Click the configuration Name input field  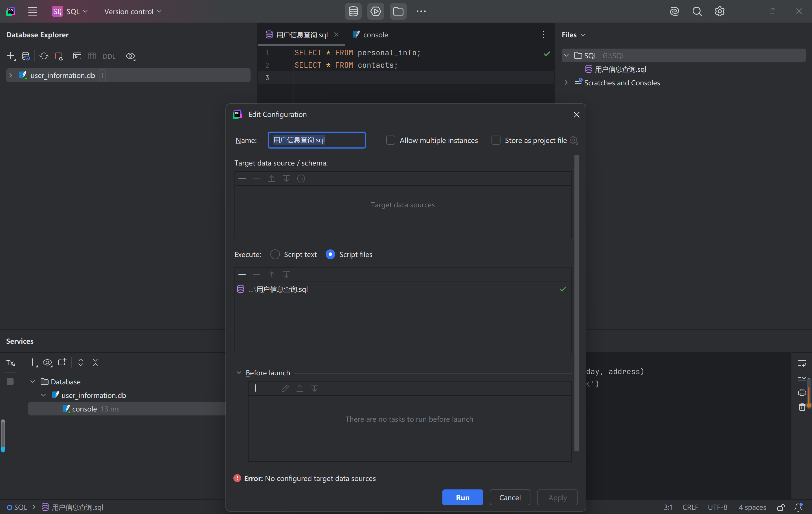(x=316, y=140)
